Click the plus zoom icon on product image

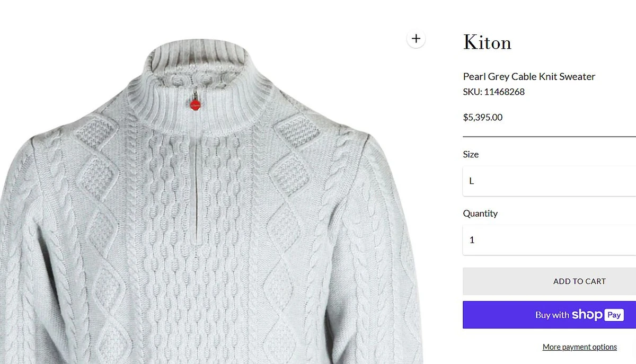416,38
